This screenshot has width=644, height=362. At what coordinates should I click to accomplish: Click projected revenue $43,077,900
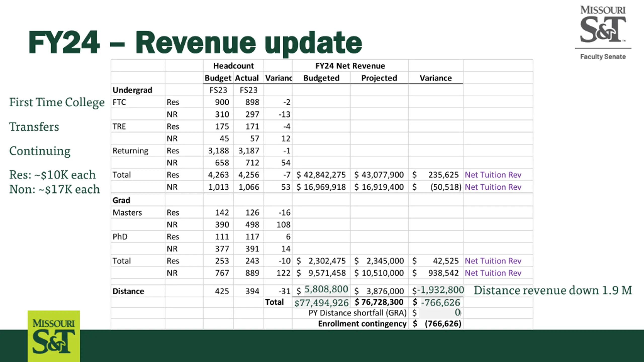pos(379,175)
